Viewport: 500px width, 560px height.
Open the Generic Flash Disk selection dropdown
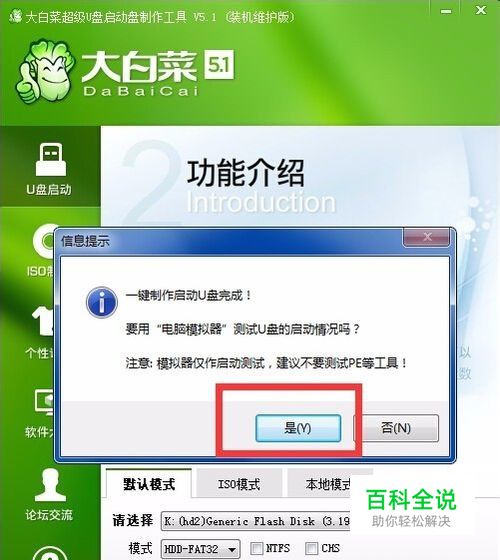pyautogui.click(x=256, y=521)
